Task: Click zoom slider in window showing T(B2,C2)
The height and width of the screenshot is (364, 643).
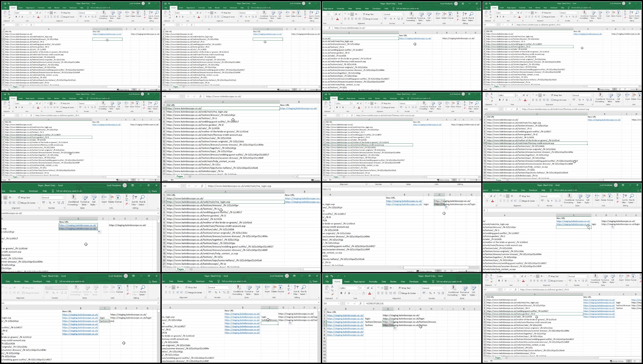Action: coord(467,271)
